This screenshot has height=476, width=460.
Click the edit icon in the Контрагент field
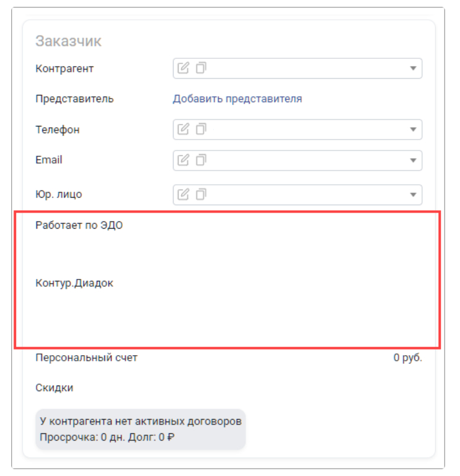coord(183,68)
